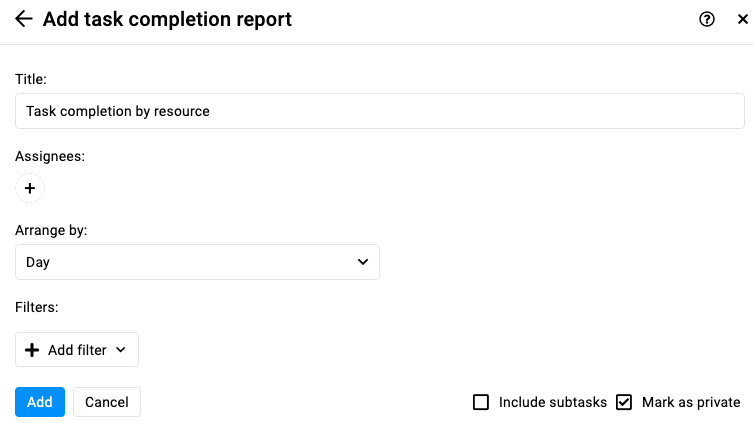The width and height of the screenshot is (753, 427).
Task: Go back using the left arrow icon
Action: pos(23,19)
